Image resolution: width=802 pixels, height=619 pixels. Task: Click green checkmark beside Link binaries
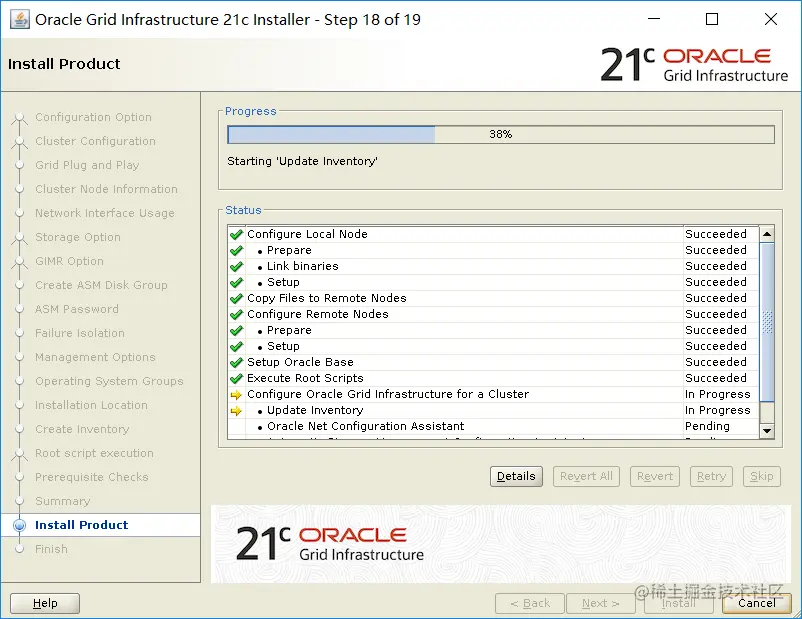click(x=236, y=267)
